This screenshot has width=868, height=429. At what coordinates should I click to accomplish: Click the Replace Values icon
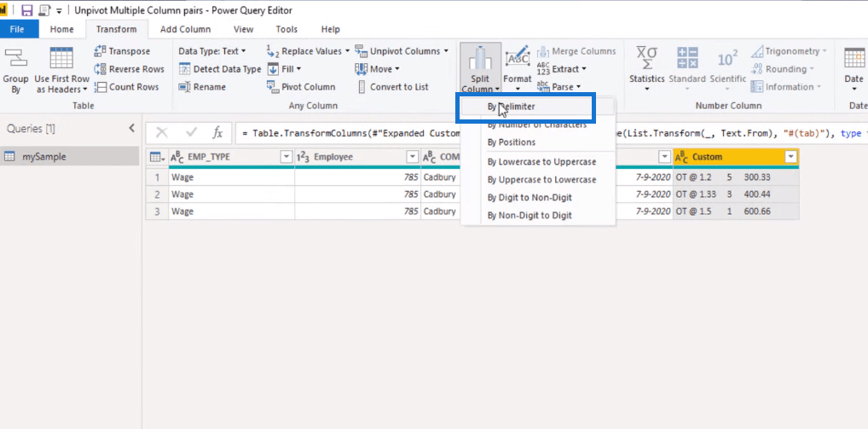(273, 51)
